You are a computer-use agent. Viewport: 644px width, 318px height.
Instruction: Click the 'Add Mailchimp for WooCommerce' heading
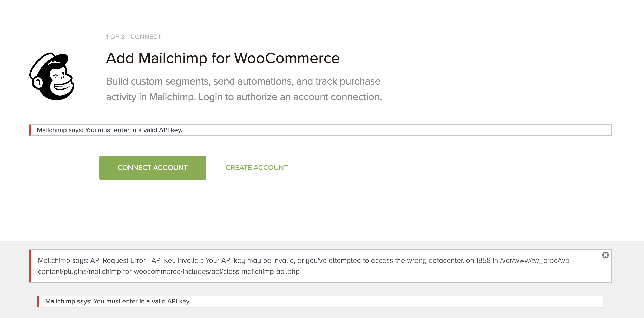[x=223, y=58]
